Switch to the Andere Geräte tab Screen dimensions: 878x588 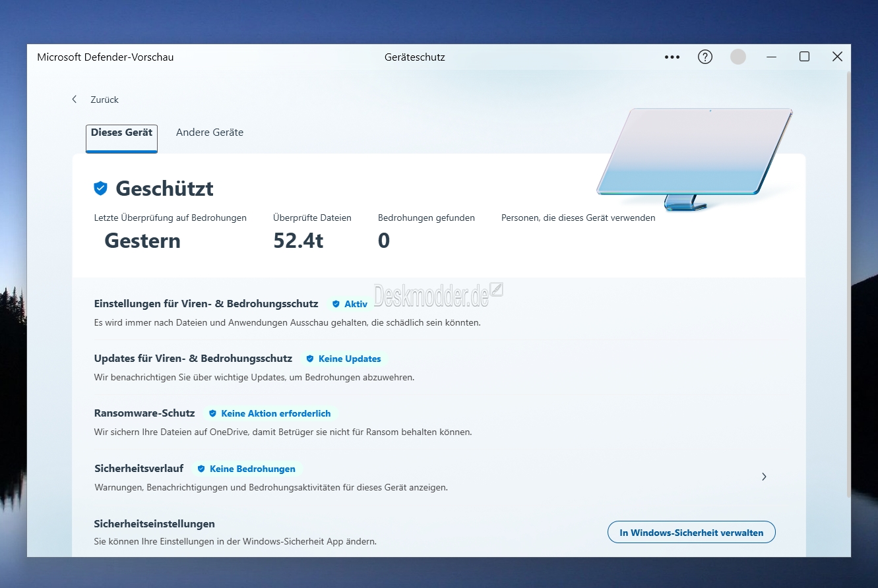pos(210,132)
